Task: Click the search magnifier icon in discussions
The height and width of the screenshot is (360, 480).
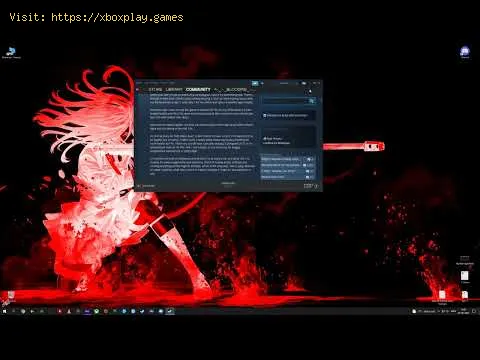Action: pyautogui.click(x=311, y=101)
